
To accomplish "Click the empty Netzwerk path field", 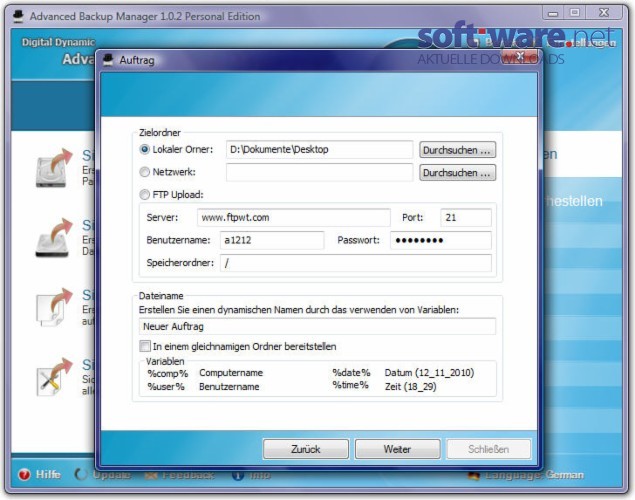I will tap(320, 172).
